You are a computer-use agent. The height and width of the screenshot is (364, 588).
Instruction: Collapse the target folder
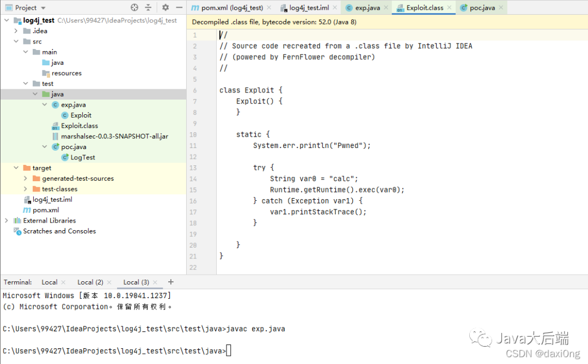pyautogui.click(x=16, y=168)
